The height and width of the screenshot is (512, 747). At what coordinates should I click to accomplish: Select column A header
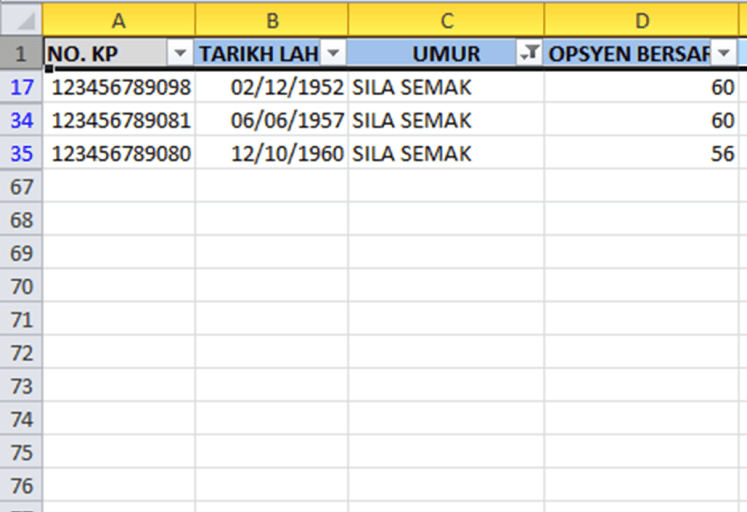pos(119,19)
